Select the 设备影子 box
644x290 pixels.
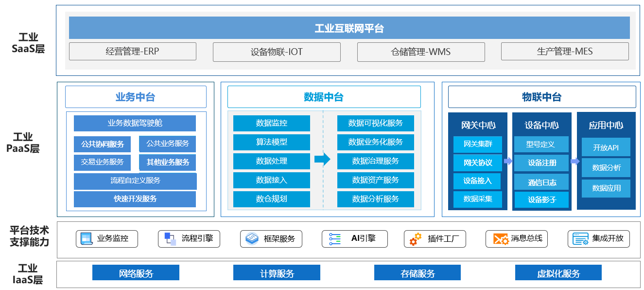(x=541, y=199)
